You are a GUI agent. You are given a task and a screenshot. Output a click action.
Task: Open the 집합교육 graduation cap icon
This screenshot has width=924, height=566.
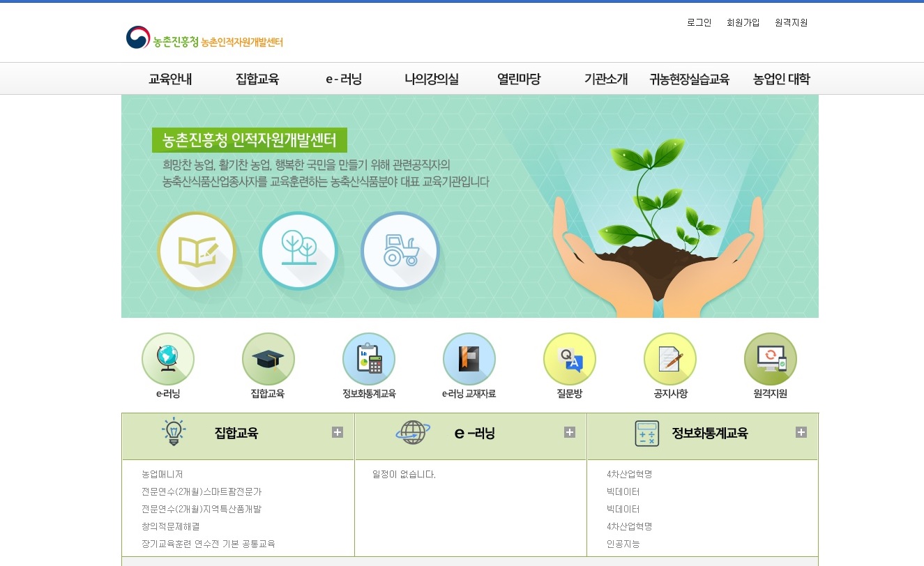point(268,359)
